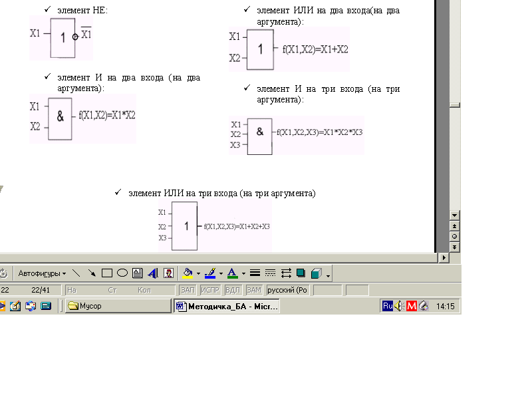This screenshot has height=399, width=532.
Task: Select the Oval drawing tool
Action: point(122,273)
